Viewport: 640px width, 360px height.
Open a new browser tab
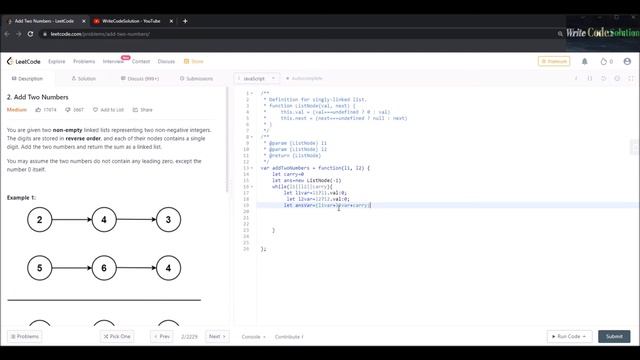tap(185, 21)
